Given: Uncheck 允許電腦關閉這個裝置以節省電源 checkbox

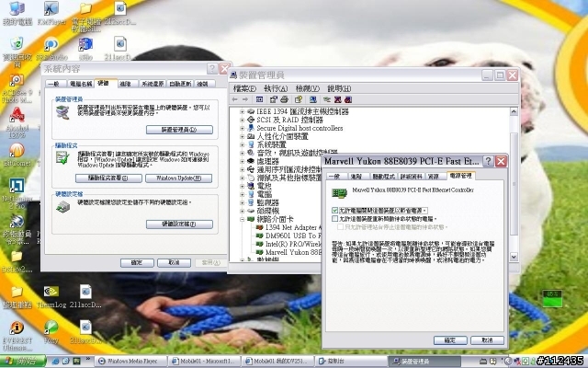Looking at the screenshot, I should pyautogui.click(x=334, y=211).
